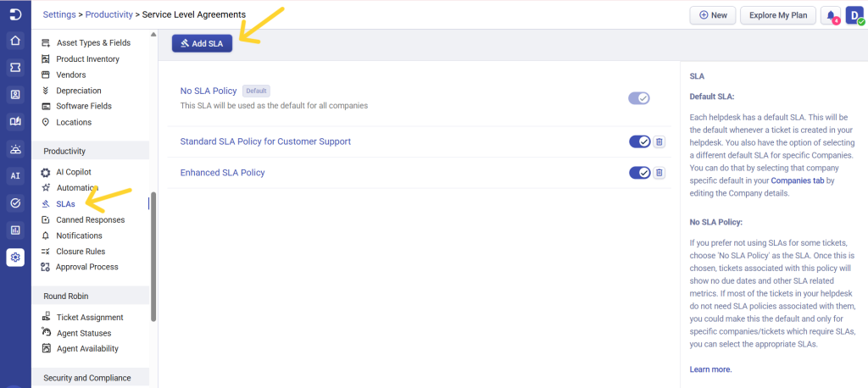
Task: Click the Round Robin section header
Action: pyautogui.click(x=90, y=297)
